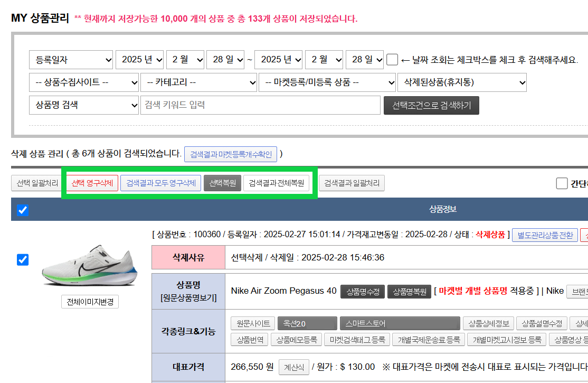
Task: Click the 선택 영구삭제 button
Action: pyautogui.click(x=92, y=183)
